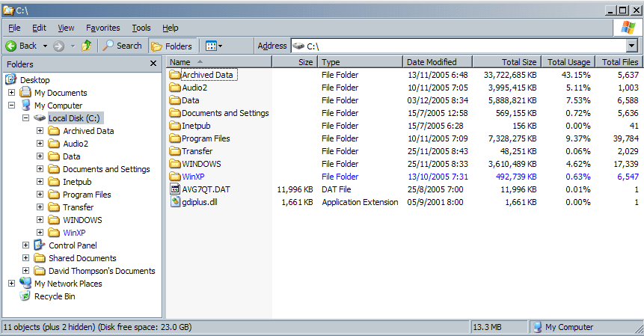Select My Computer icon in tree
The height and width of the screenshot is (336, 644).
26,106
